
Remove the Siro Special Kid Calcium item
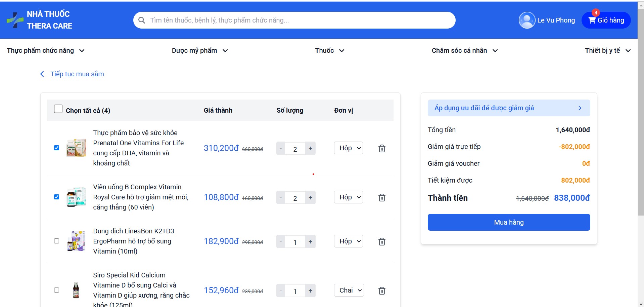point(382,291)
